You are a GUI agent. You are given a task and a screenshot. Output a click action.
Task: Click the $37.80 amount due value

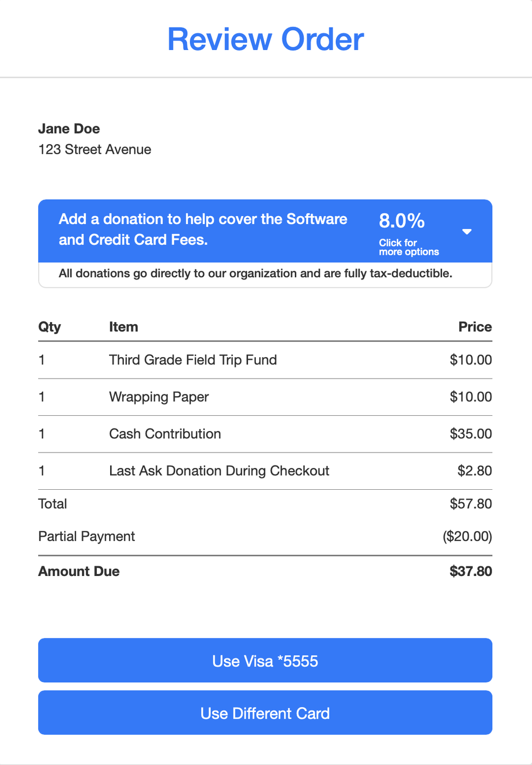point(470,571)
